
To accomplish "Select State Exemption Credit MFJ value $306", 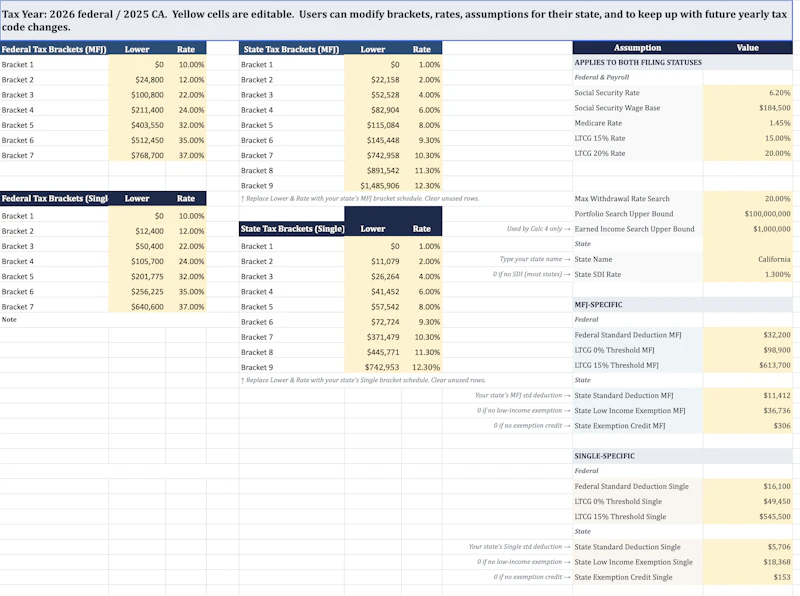I will [x=747, y=426].
